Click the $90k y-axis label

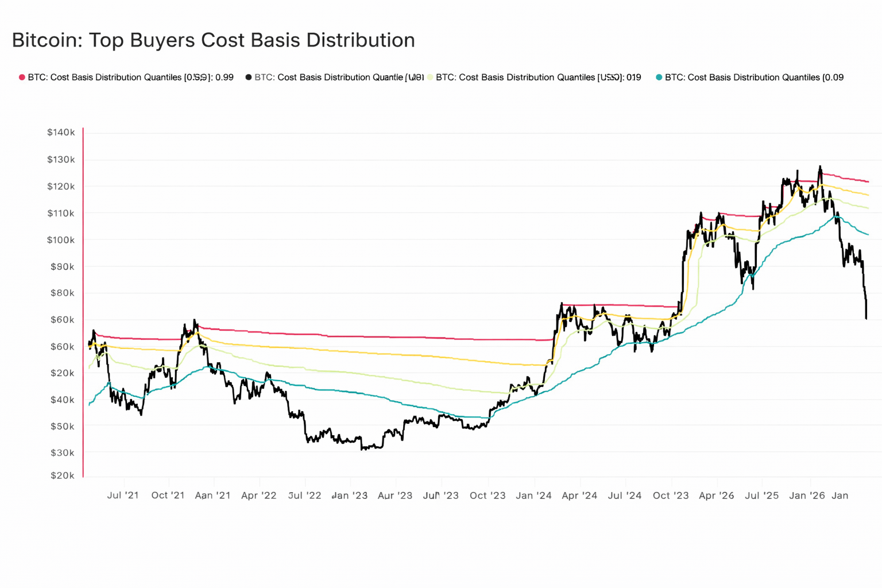tap(63, 266)
